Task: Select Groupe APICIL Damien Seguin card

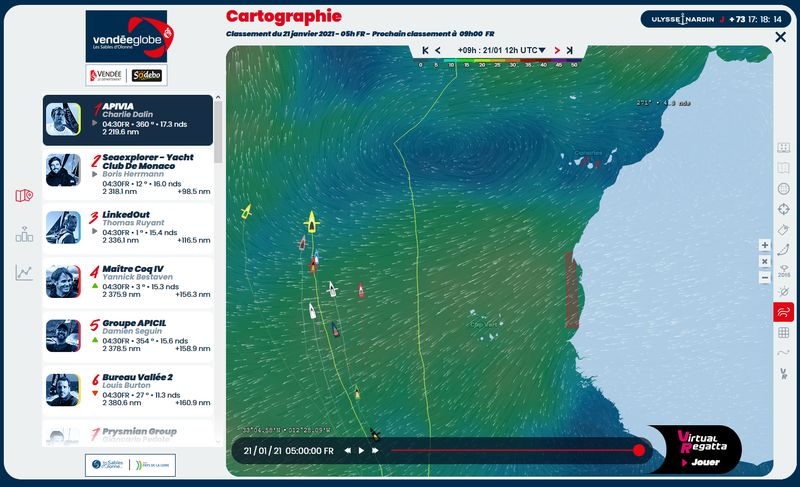Action: coord(128,336)
